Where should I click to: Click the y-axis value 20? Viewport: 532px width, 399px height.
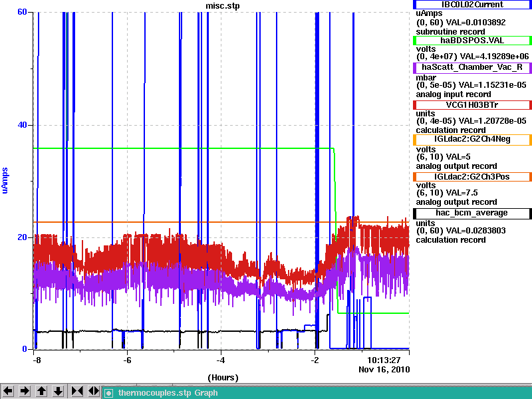pos(22,237)
